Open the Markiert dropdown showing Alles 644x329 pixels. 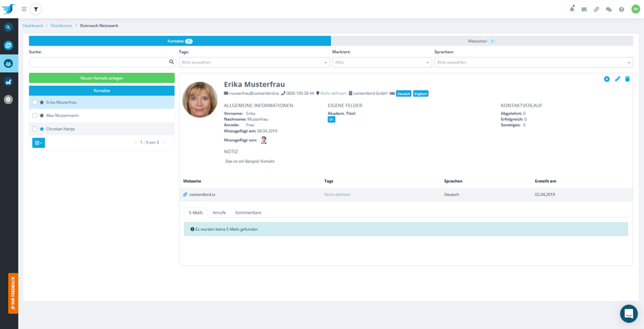coord(381,62)
